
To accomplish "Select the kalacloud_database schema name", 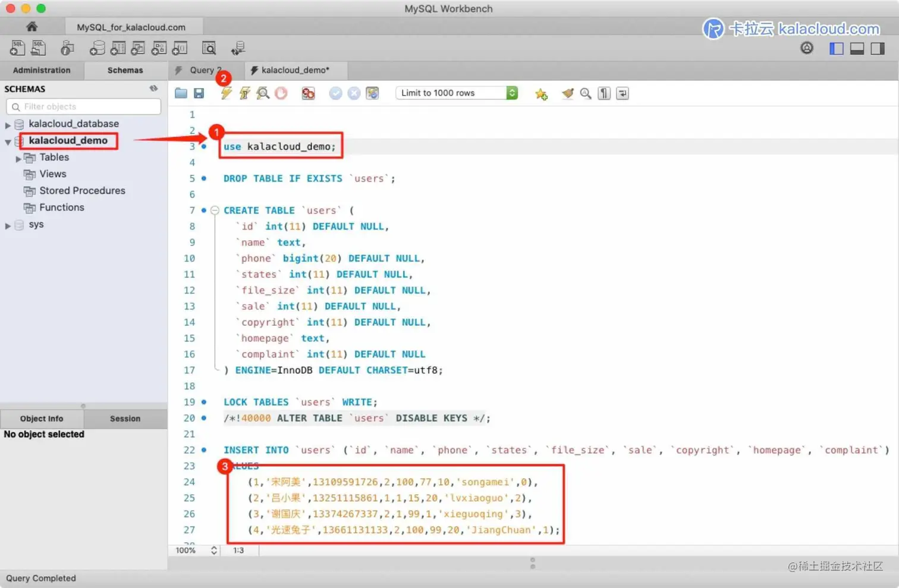I will (74, 124).
